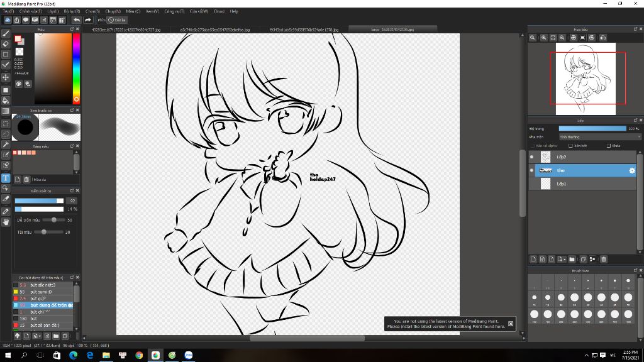Activate the rectangular Select tool
This screenshot has width=644, height=362.
(6, 124)
